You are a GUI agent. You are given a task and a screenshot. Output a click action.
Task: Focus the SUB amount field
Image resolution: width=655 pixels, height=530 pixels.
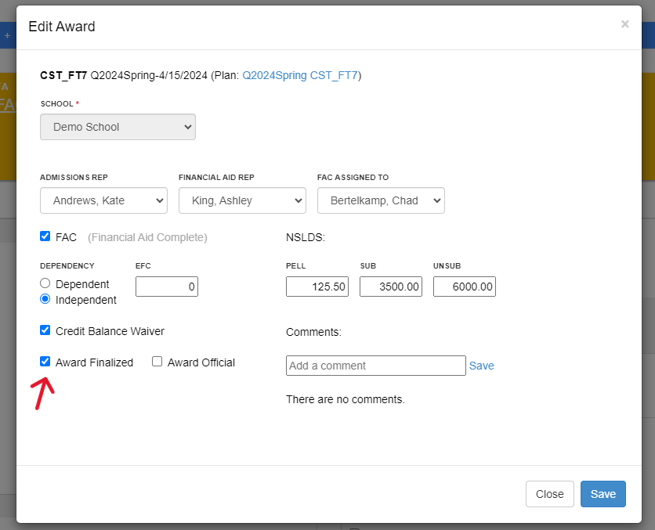(x=391, y=287)
